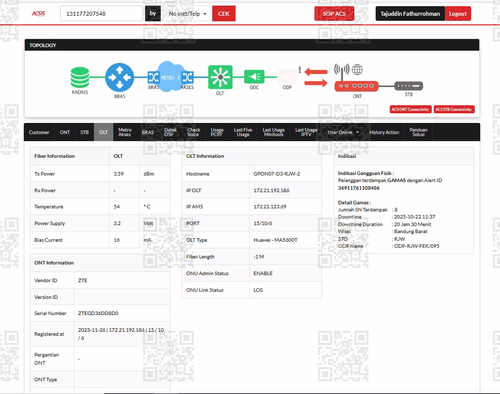Click the ACS STB Connectivity button
The height and width of the screenshot is (394, 500).
(454, 109)
